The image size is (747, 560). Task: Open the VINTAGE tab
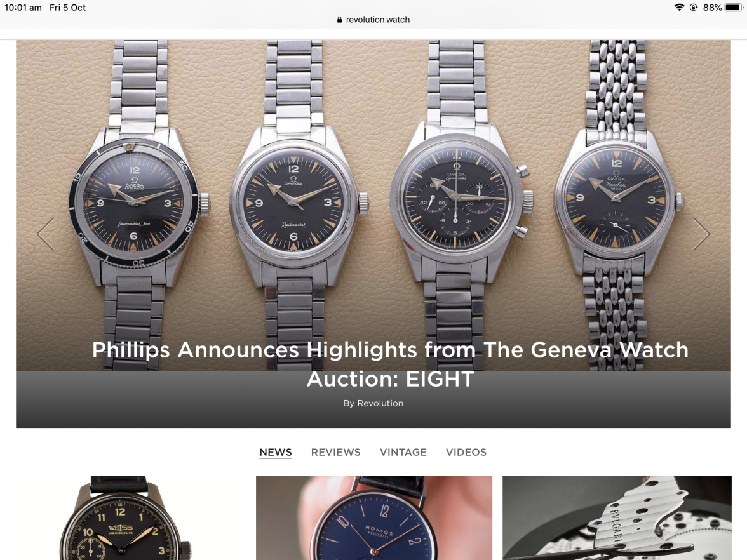point(403,452)
